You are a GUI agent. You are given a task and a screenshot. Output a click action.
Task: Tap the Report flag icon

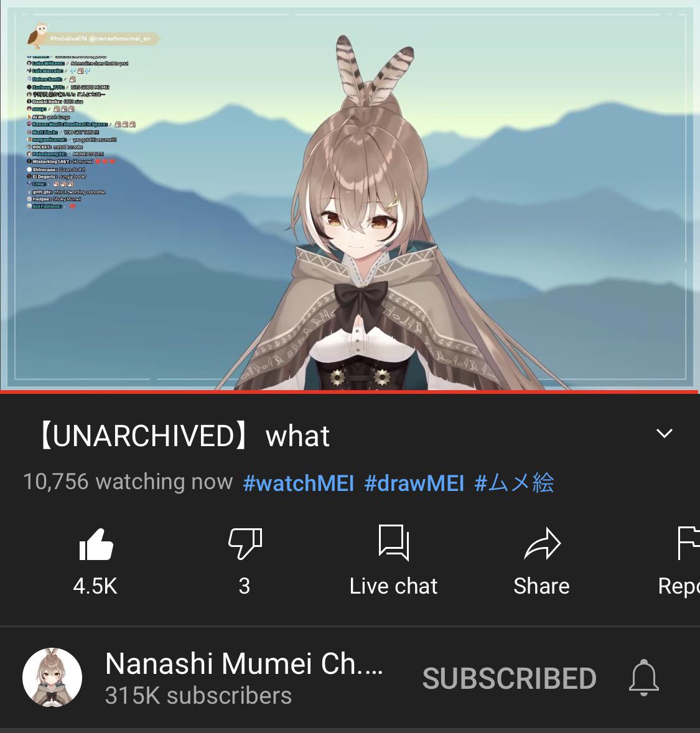pyautogui.click(x=688, y=543)
